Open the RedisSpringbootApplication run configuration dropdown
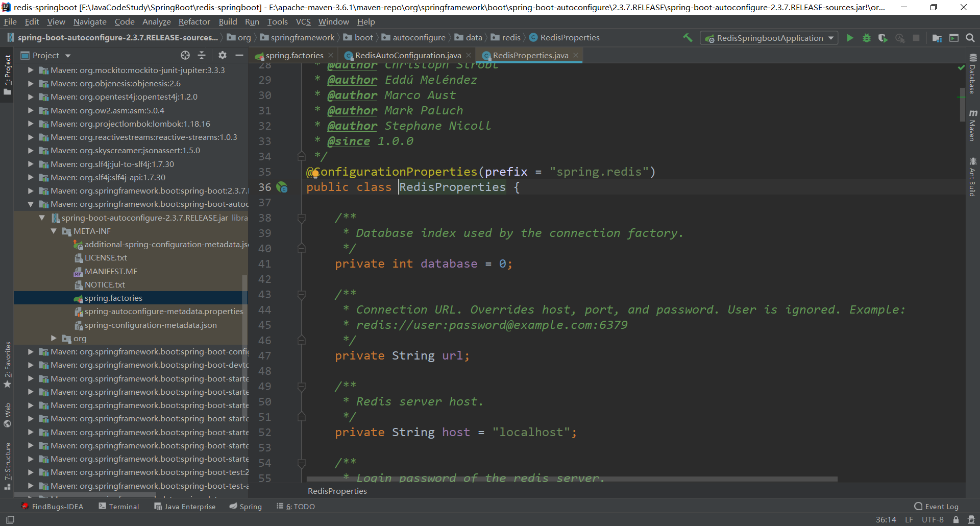This screenshot has width=980, height=526. coord(769,38)
